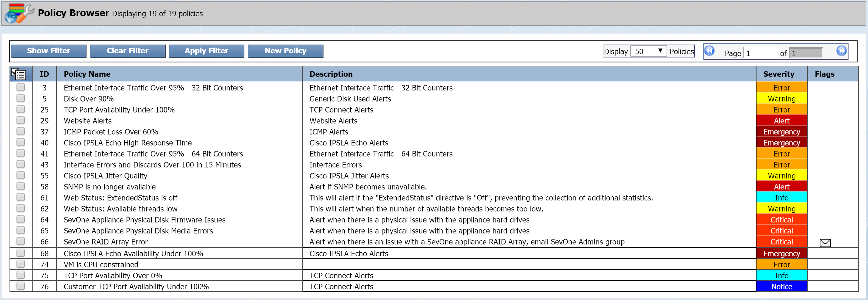Open policy 'Ethernet Interface Traffic Over 95% - 64 Bit Counters'
The width and height of the screenshot is (868, 300).
click(x=153, y=154)
